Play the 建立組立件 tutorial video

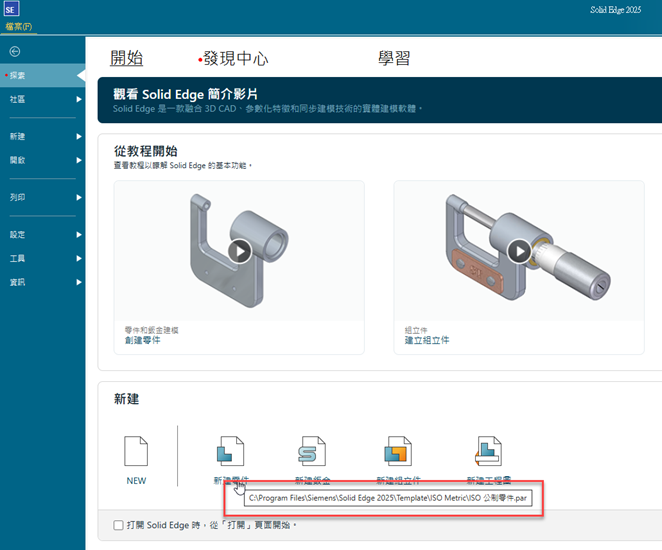[519, 251]
